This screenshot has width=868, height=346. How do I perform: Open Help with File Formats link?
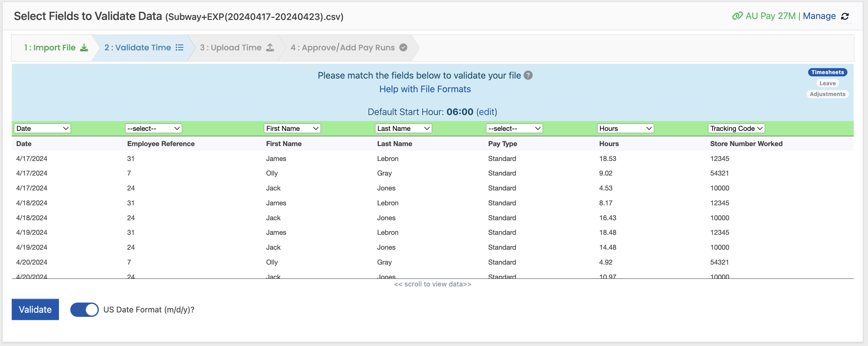pyautogui.click(x=424, y=89)
